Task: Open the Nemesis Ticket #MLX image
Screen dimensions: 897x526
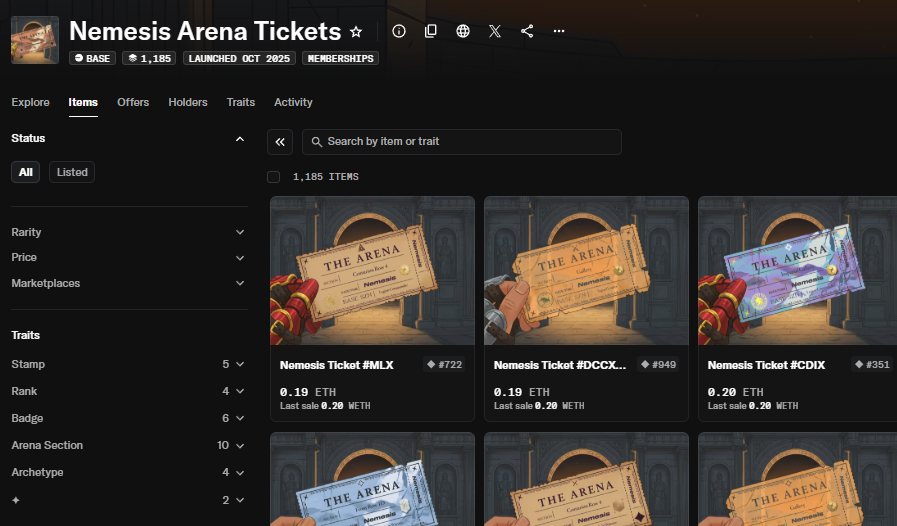Action: tap(372, 271)
